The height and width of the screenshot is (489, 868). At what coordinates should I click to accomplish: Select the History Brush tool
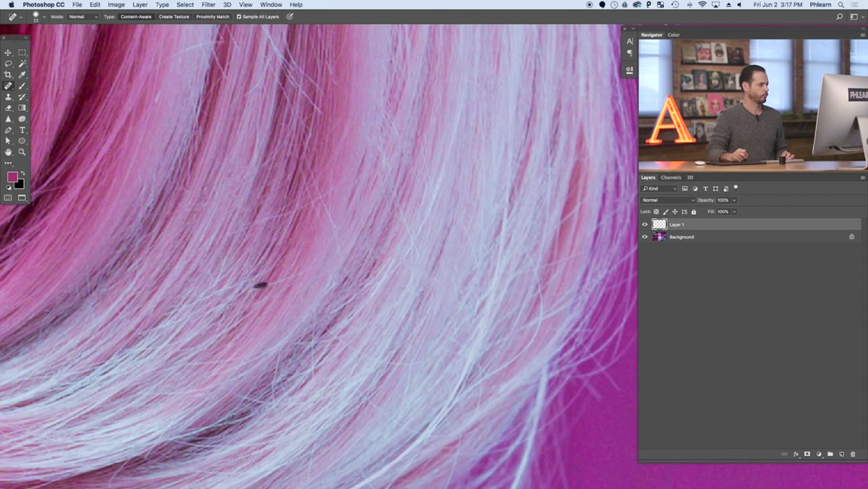(22, 97)
